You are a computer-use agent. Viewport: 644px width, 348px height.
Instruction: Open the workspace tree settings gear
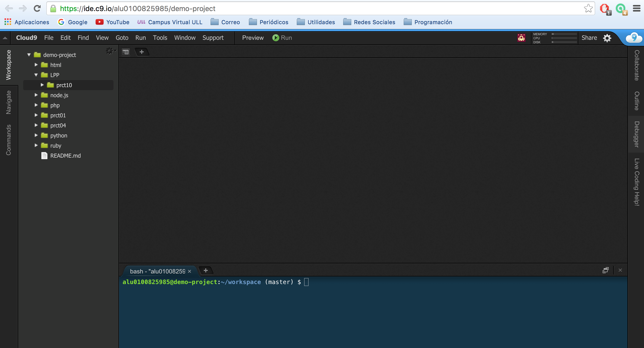pos(110,51)
